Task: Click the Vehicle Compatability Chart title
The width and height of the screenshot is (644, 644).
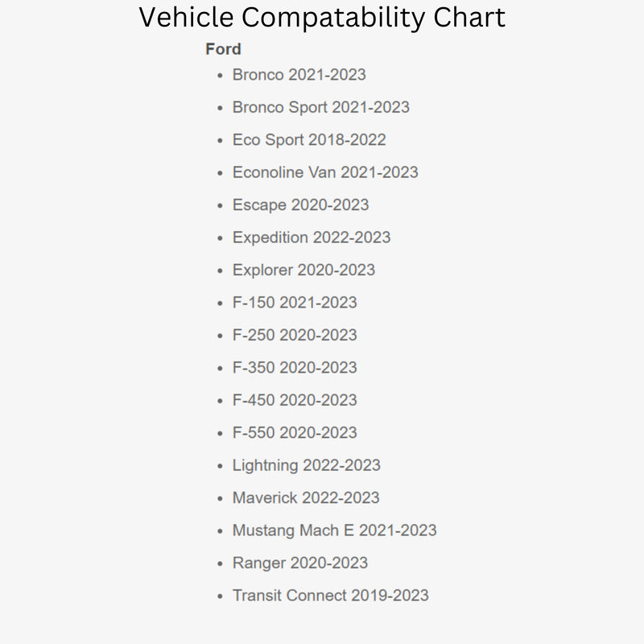Action: 322,18
